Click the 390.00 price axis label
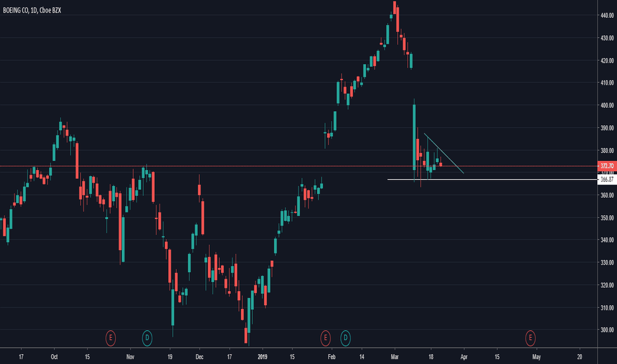The width and height of the screenshot is (617, 364). 607,128
